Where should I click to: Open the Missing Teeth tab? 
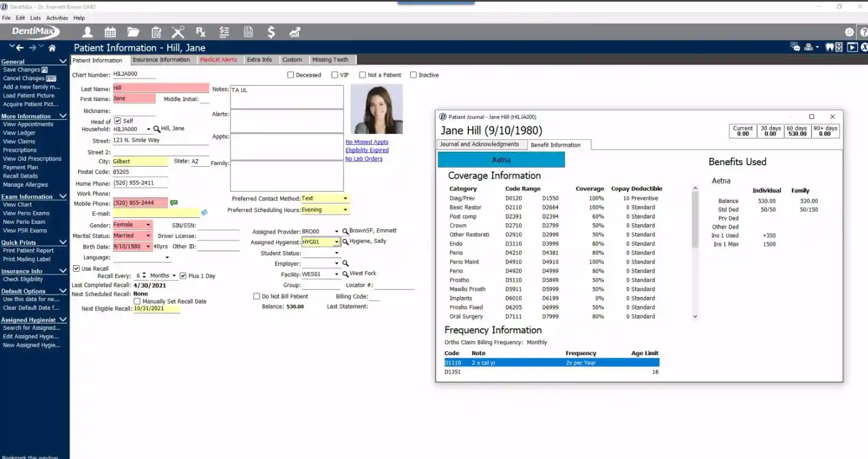330,60
